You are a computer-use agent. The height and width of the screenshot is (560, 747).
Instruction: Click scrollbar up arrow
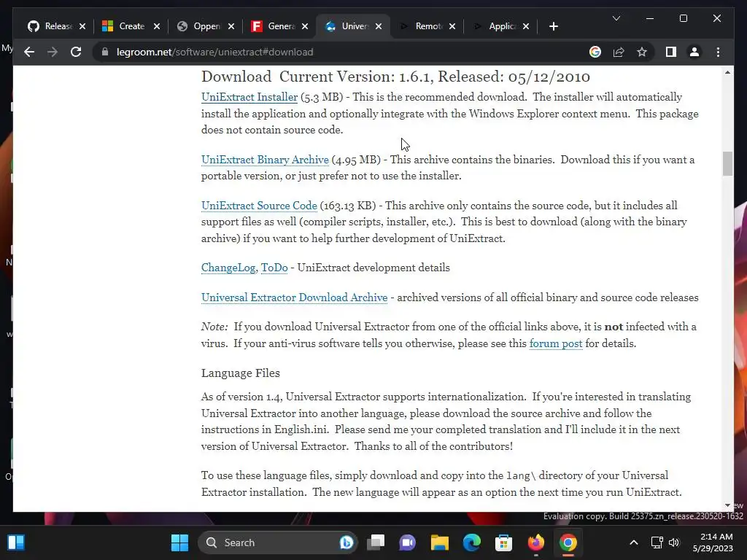point(727,72)
